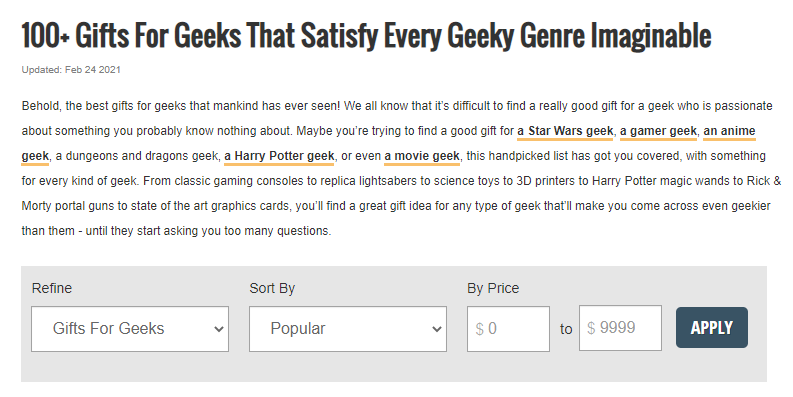This screenshot has width=793, height=397.
Task: Click the 'Updated: Feb 24 2021' date text
Action: pos(71,70)
